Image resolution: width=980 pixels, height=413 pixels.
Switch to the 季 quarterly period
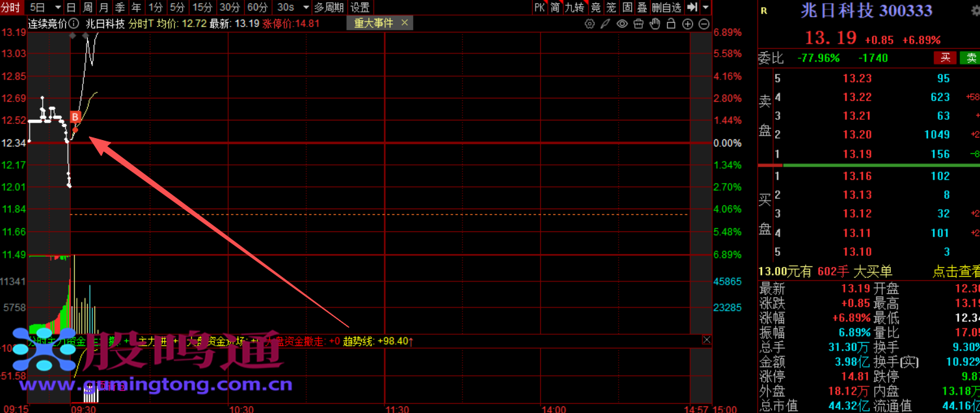120,8
